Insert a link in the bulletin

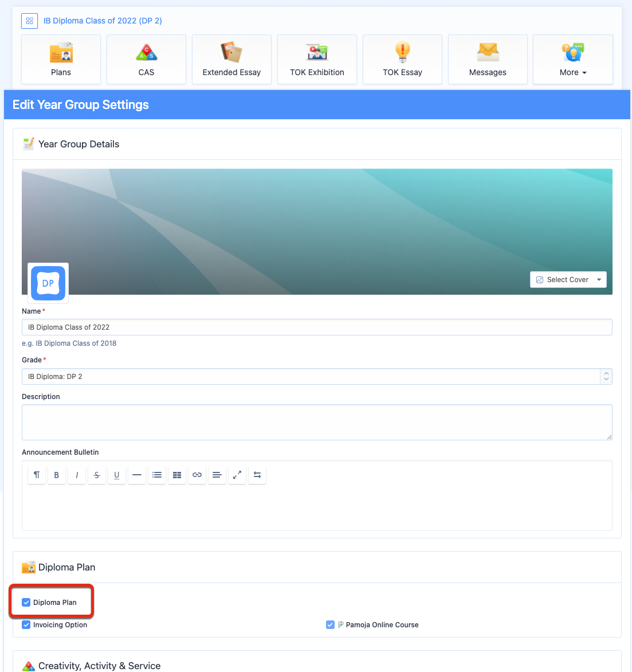click(x=197, y=475)
